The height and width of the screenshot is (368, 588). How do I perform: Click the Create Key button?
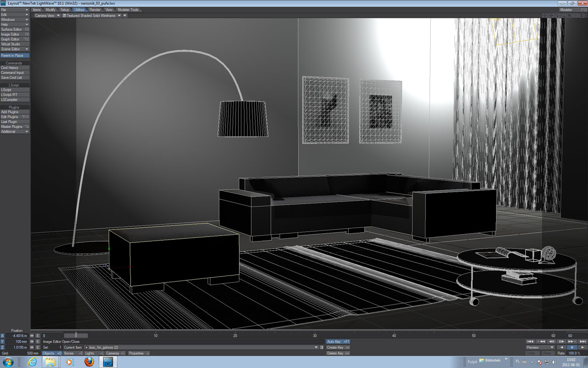338,347
